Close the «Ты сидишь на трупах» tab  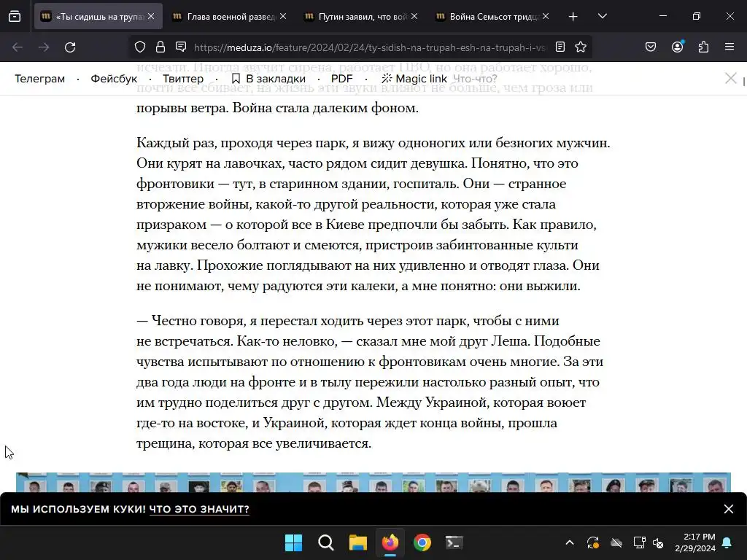pyautogui.click(x=151, y=16)
